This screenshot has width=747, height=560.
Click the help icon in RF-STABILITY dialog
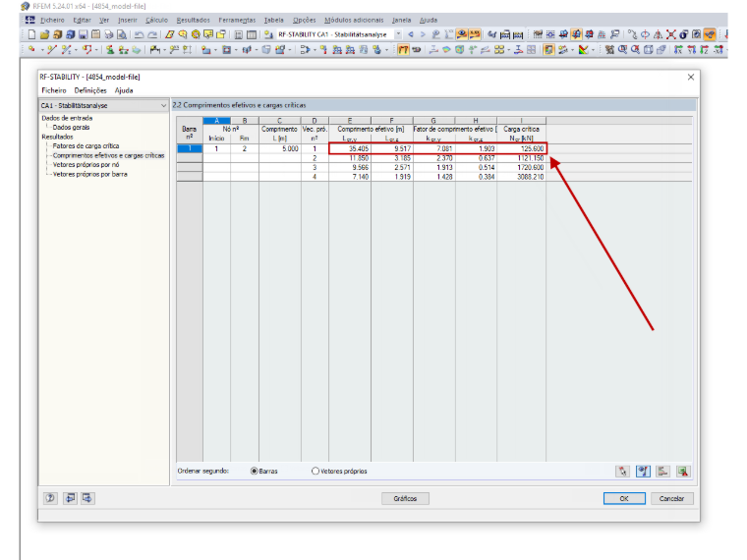pos(50,498)
